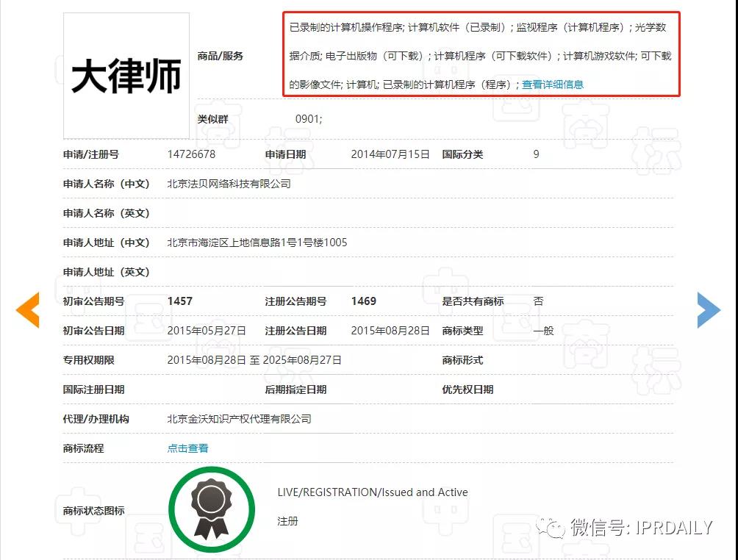Click the green registered status badge icon
The image size is (738, 560).
(x=212, y=509)
